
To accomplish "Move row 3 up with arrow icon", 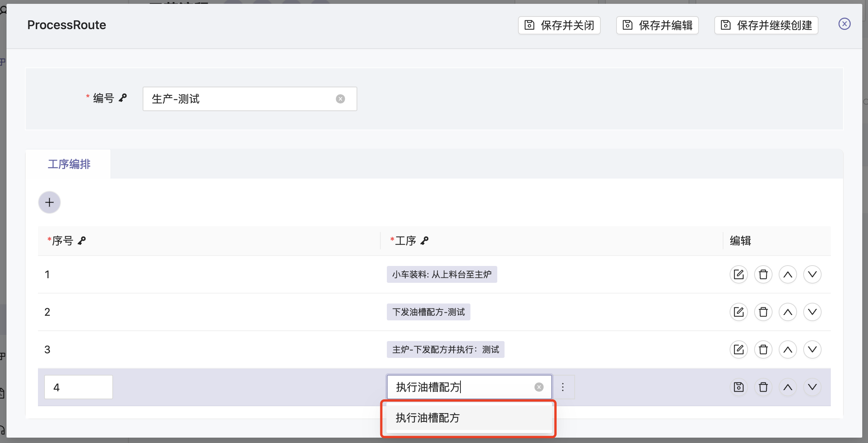I will [x=787, y=349].
